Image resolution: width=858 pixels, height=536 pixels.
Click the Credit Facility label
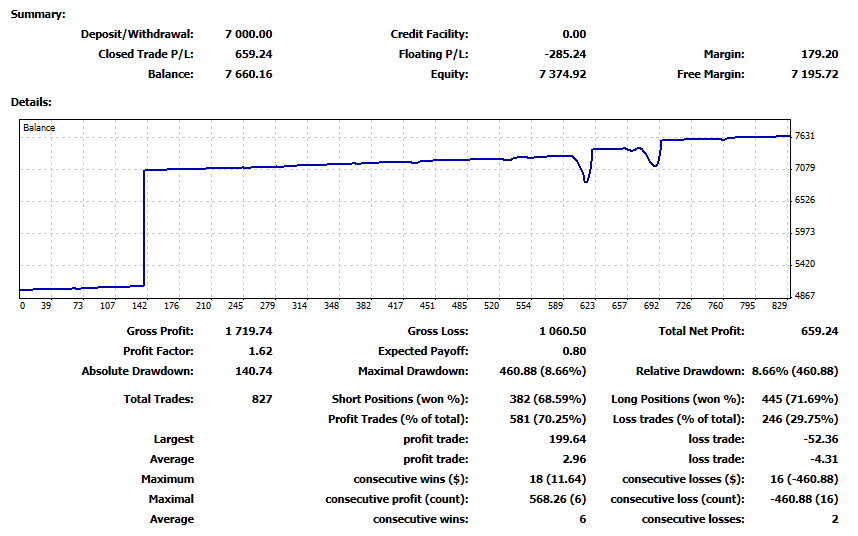pyautogui.click(x=429, y=35)
